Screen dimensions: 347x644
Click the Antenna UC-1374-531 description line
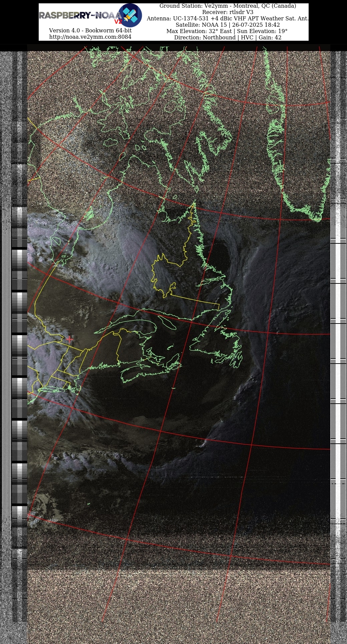(228, 19)
